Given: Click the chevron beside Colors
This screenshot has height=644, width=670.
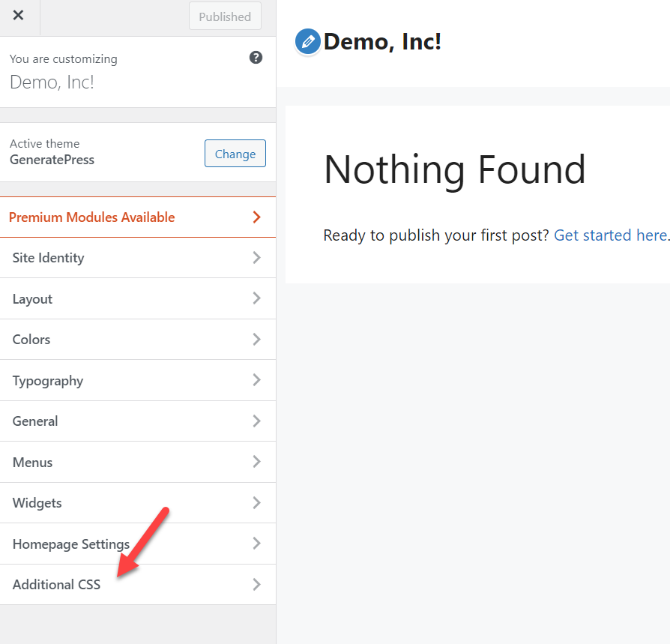Looking at the screenshot, I should [256, 340].
